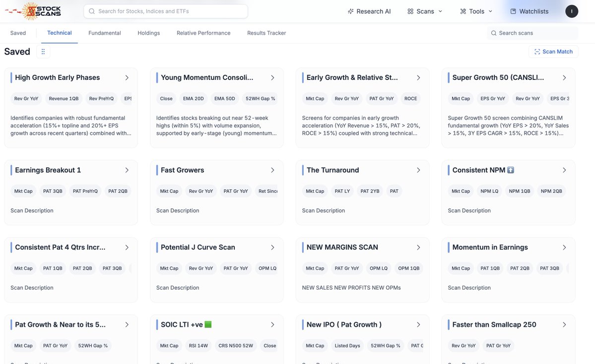Open Momentum in Earnings arrow
Image resolution: width=595 pixels, height=364 pixels.
[564, 247]
